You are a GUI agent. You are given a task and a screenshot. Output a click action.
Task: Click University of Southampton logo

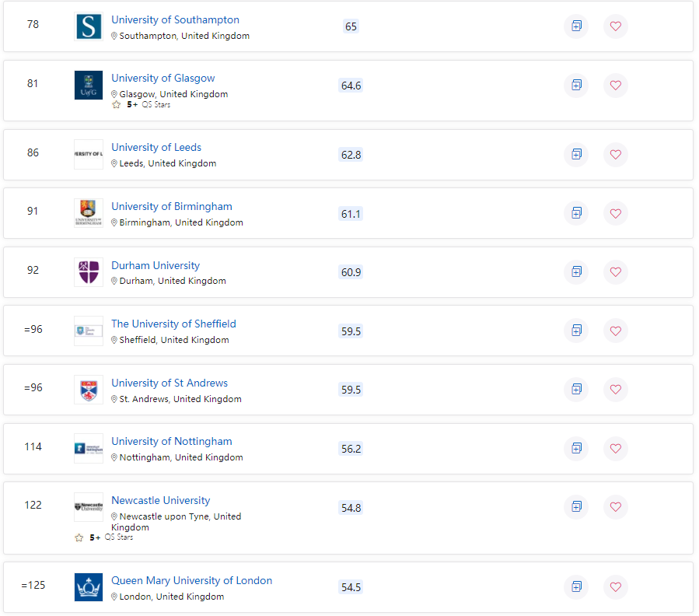[x=88, y=26]
